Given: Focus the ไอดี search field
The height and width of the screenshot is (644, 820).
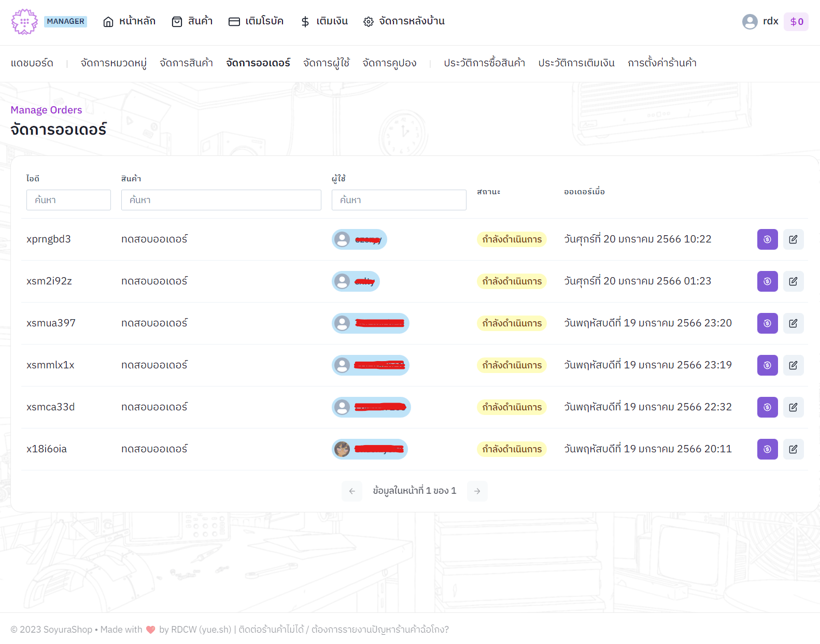Looking at the screenshot, I should [68, 200].
